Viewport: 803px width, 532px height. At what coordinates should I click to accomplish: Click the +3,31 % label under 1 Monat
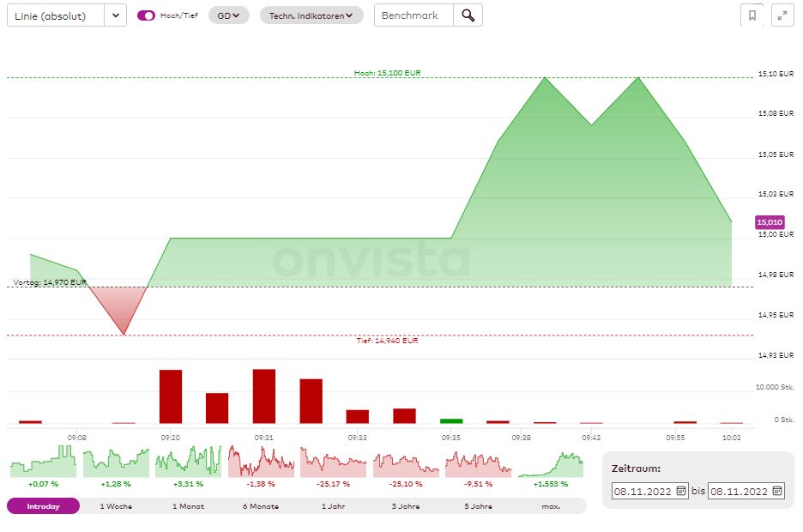point(188,483)
